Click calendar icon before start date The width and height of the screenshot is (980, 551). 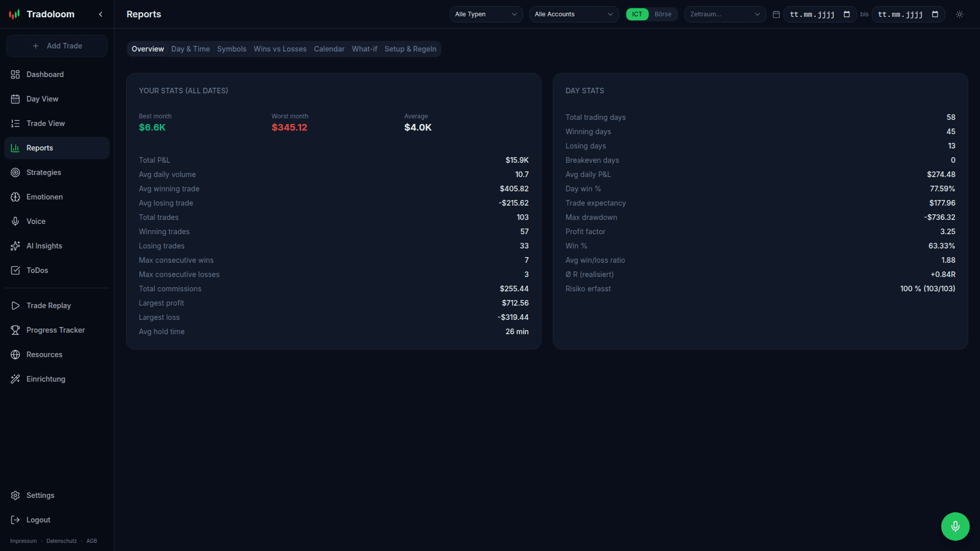[776, 14]
